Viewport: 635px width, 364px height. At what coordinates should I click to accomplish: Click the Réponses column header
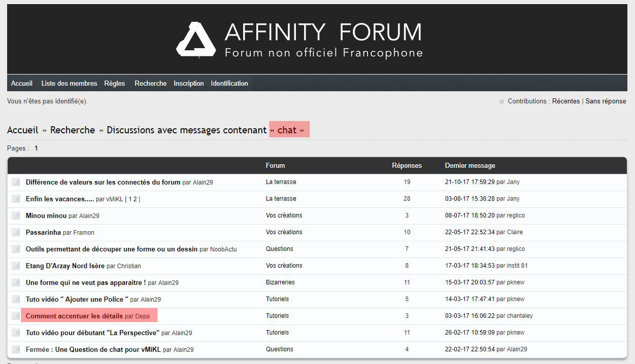point(407,166)
